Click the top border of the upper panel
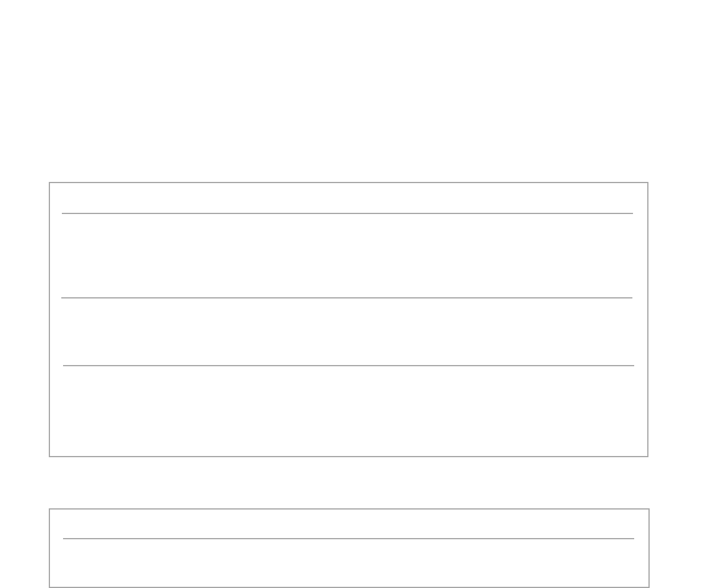 pos(349,183)
